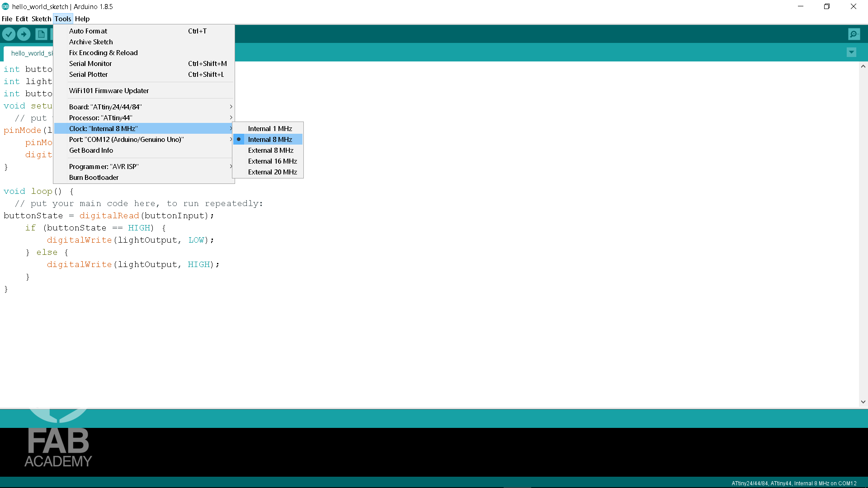Expand the Programmer AVR ISP submenu
This screenshot has height=488, width=868.
coord(144,167)
